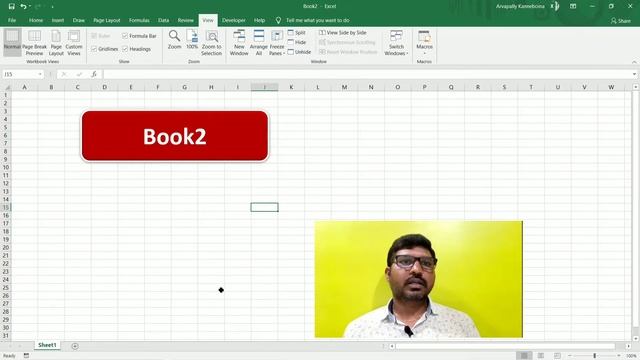The image size is (640, 360).
Task: Toggle the Ruler checkbox
Action: [x=94, y=36]
